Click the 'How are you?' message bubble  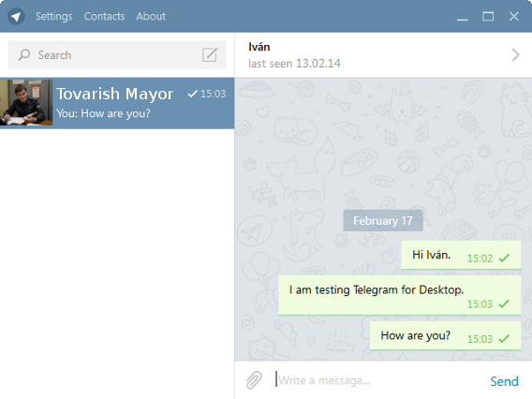point(445,335)
